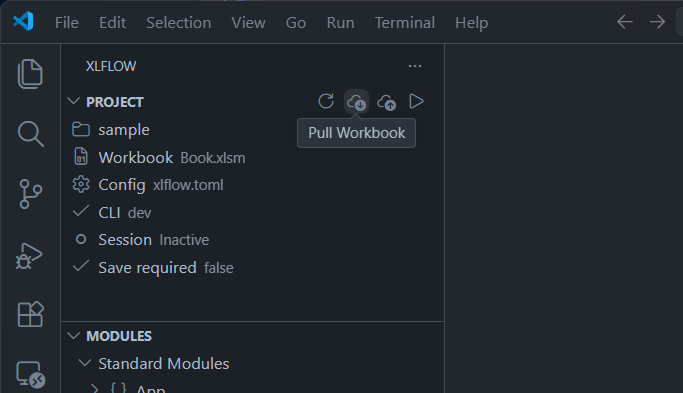The height and width of the screenshot is (393, 683).
Task: Select the Config xlflow.toml row
Action: click(x=253, y=185)
